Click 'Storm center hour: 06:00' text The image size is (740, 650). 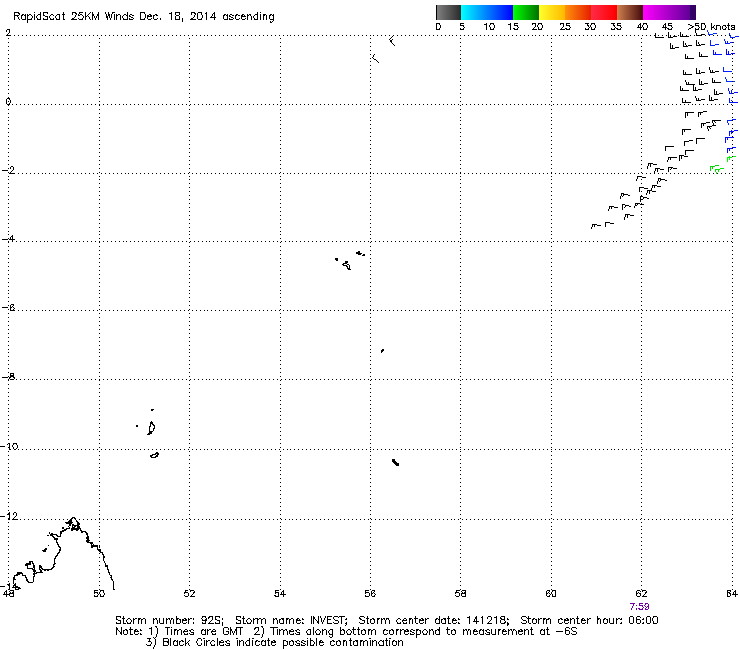pos(589,620)
